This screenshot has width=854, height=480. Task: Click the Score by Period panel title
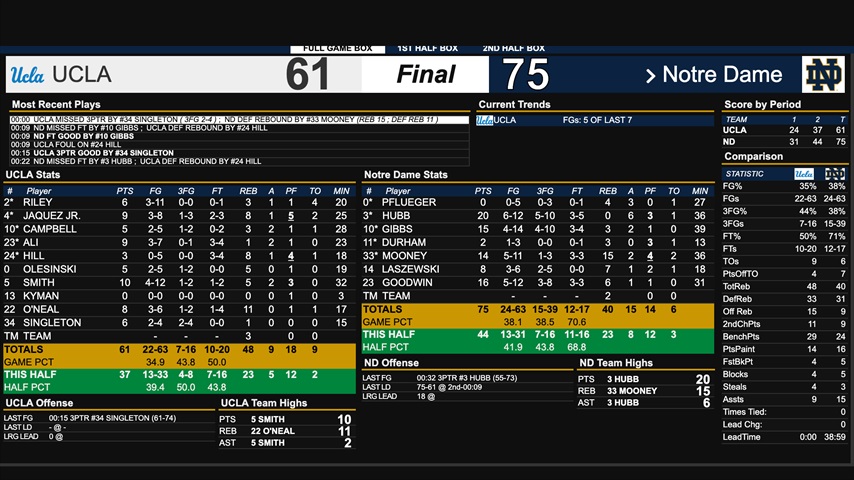[762, 105]
